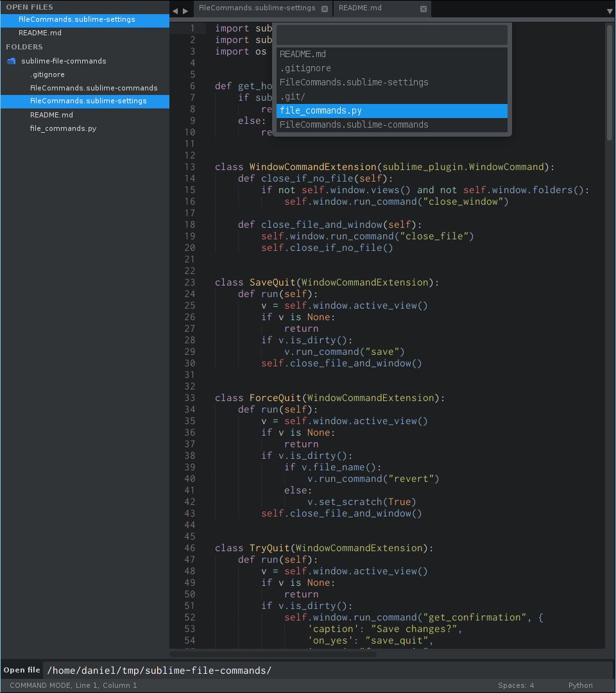Image resolution: width=616 pixels, height=693 pixels.
Task: Open the tab list dropdown arrow
Action: tap(610, 12)
